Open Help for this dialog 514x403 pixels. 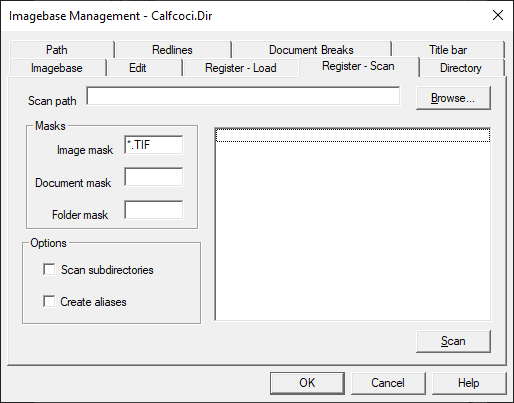tap(469, 383)
